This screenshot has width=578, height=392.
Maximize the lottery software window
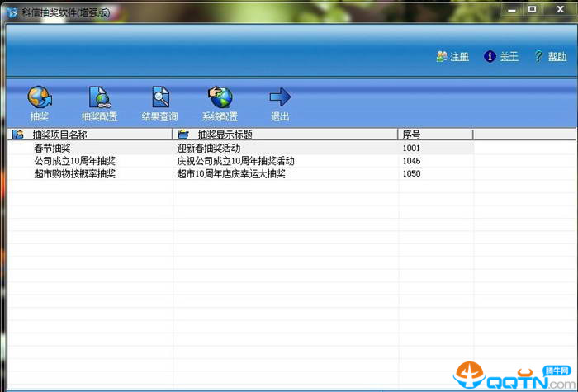click(x=531, y=8)
